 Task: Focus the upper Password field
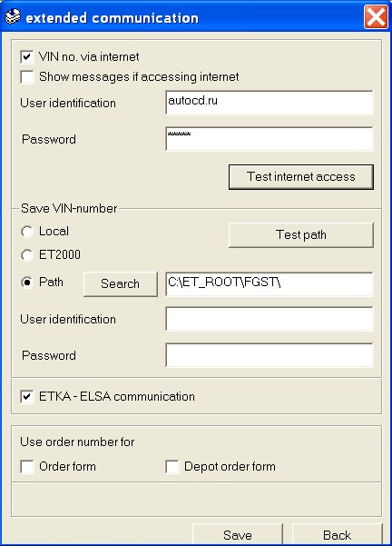269,139
